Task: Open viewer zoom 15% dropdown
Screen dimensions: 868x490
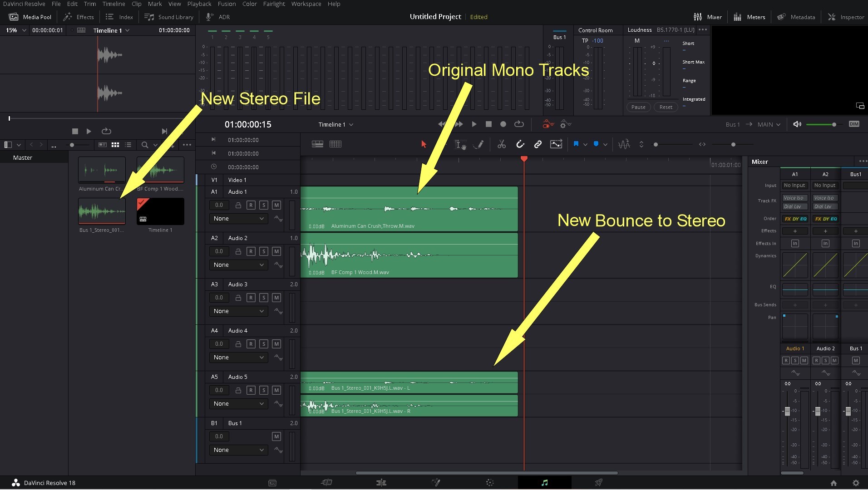Action: (15, 30)
